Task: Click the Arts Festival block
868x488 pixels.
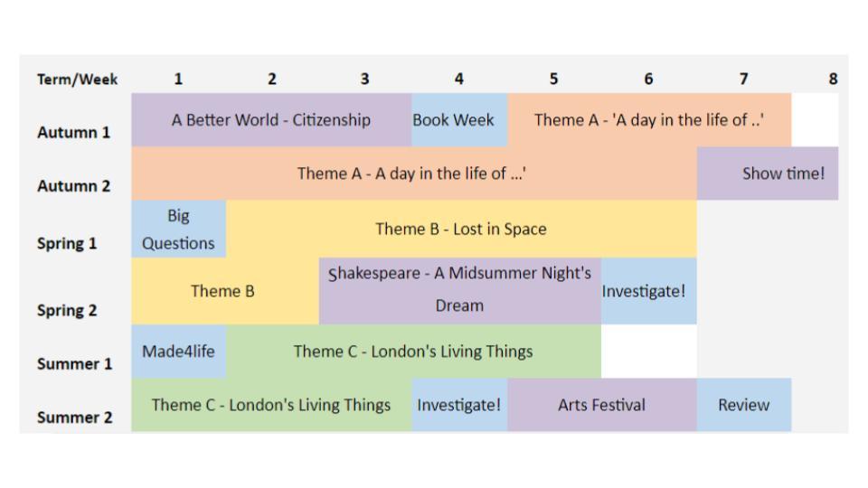Action: [x=601, y=405]
